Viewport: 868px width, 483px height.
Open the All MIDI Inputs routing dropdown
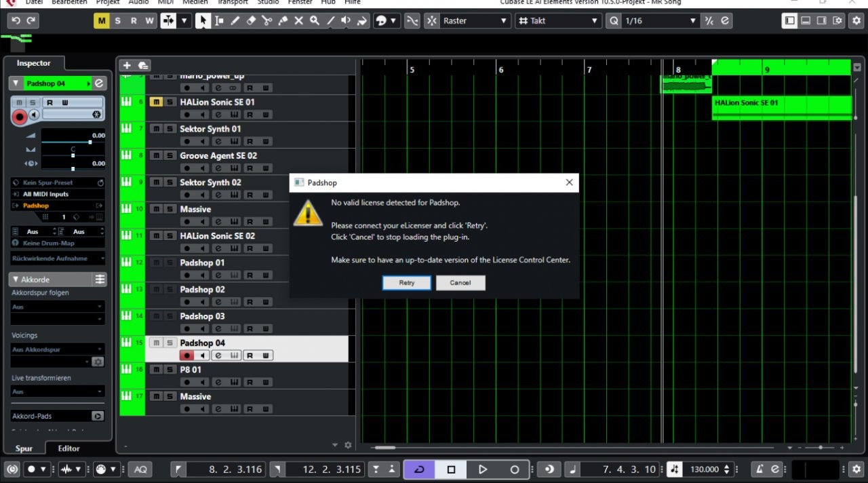[x=58, y=194]
